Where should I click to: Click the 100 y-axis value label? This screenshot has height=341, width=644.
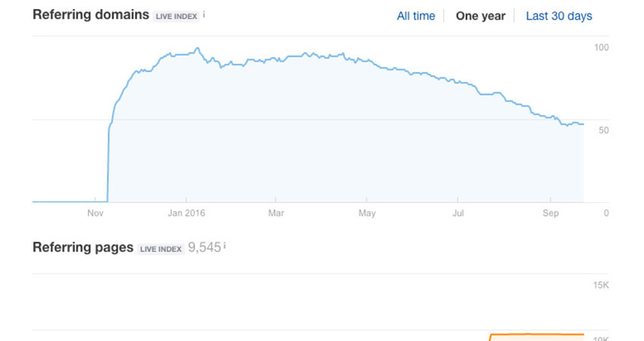(x=602, y=48)
